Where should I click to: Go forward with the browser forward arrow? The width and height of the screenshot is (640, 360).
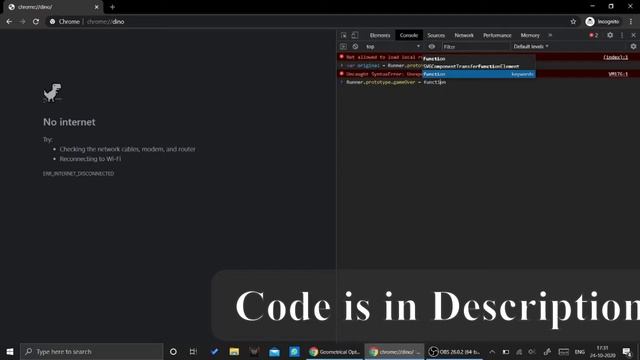(22, 22)
